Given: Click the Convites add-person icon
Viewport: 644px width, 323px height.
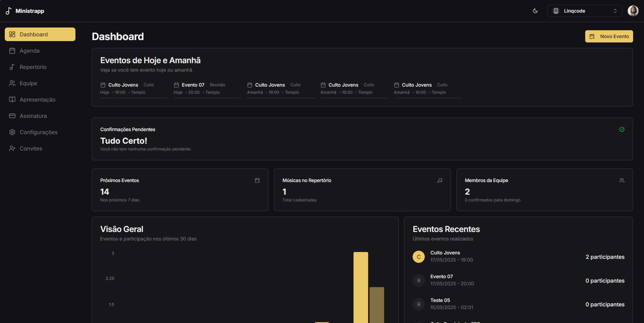Looking at the screenshot, I should 12,148.
